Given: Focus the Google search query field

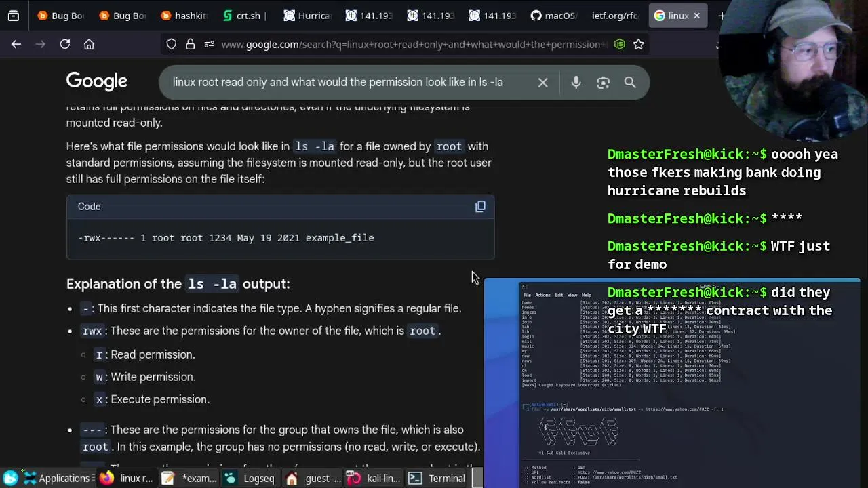Looking at the screenshot, I should pos(338,82).
